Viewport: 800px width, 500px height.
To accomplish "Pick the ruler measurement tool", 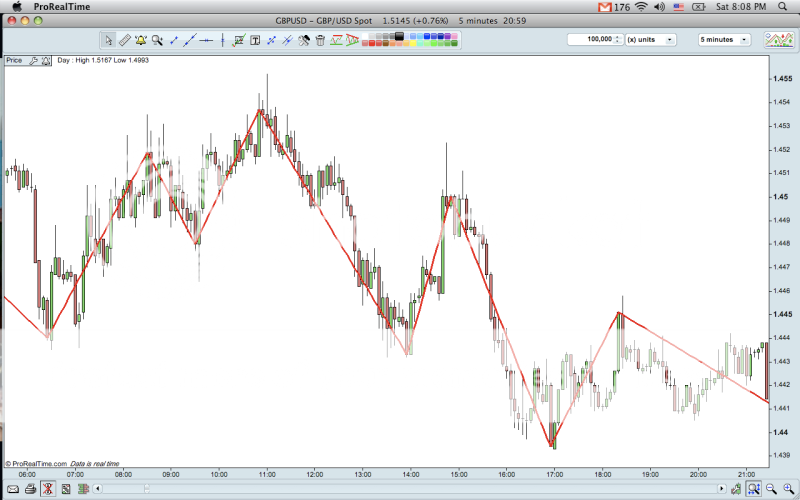I will 124,40.
